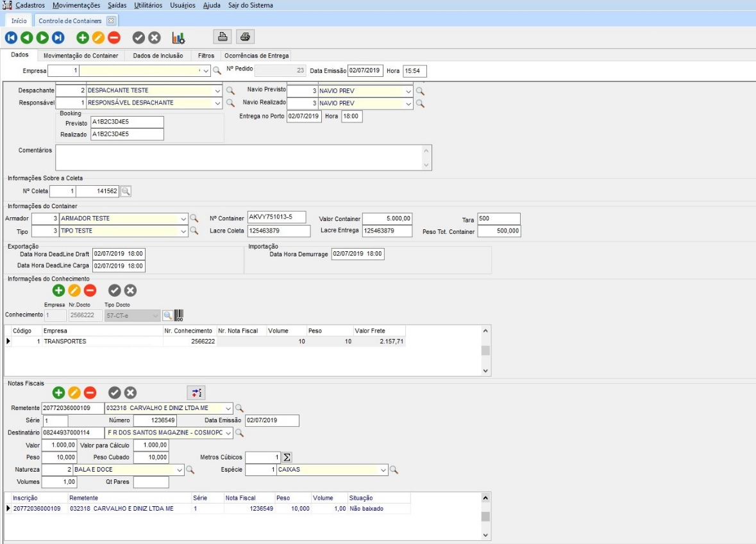The width and height of the screenshot is (756, 544).
Task: Confirm Conhecimento entry with checkmark icon
Action: click(x=114, y=290)
